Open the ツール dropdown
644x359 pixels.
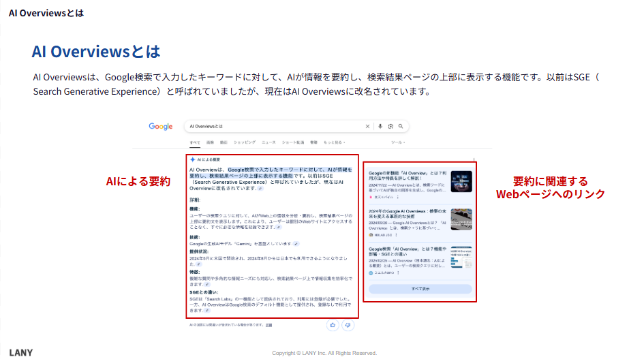(398, 142)
